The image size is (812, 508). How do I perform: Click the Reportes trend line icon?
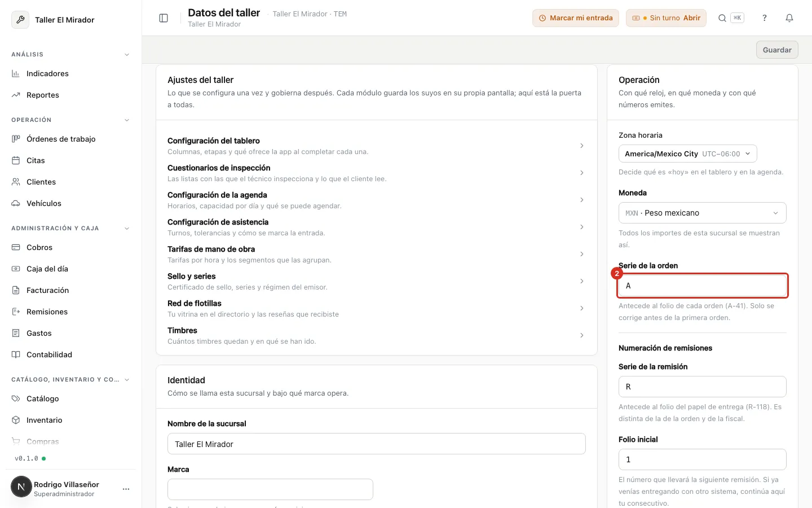click(x=16, y=95)
